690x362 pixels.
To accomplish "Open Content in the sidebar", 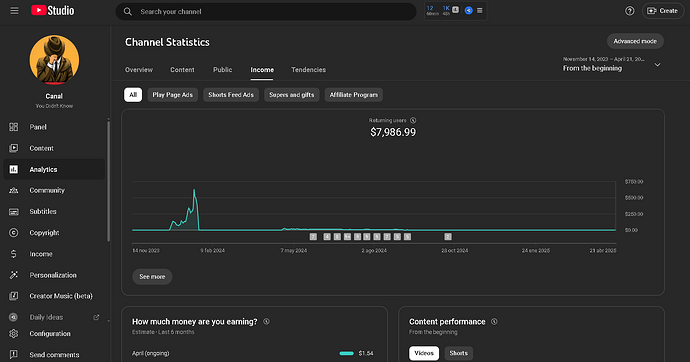I will [54, 148].
